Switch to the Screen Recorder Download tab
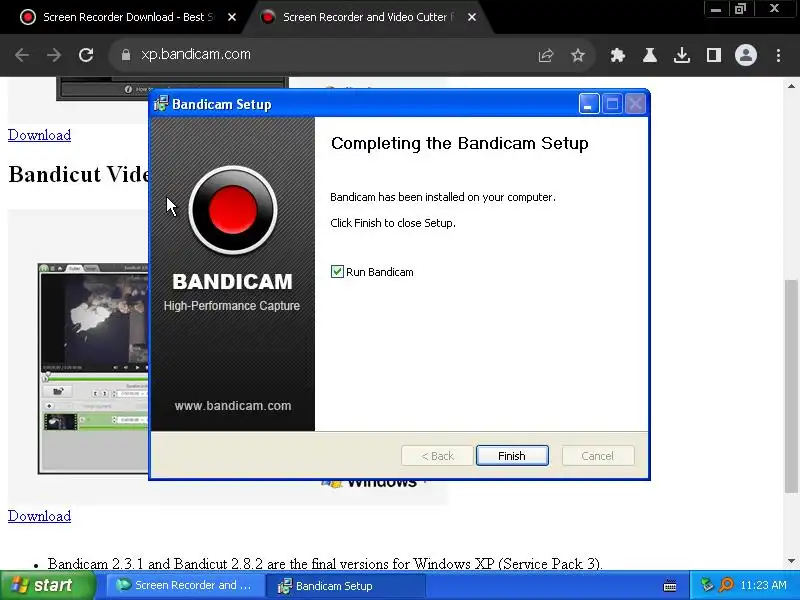Viewport: 800px width, 600px height. (x=122, y=17)
